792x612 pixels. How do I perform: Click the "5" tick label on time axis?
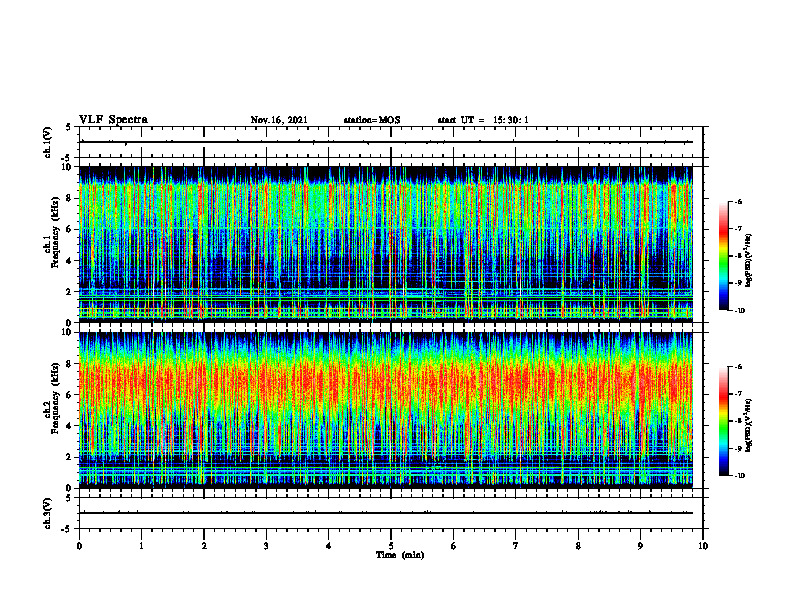[x=391, y=546]
